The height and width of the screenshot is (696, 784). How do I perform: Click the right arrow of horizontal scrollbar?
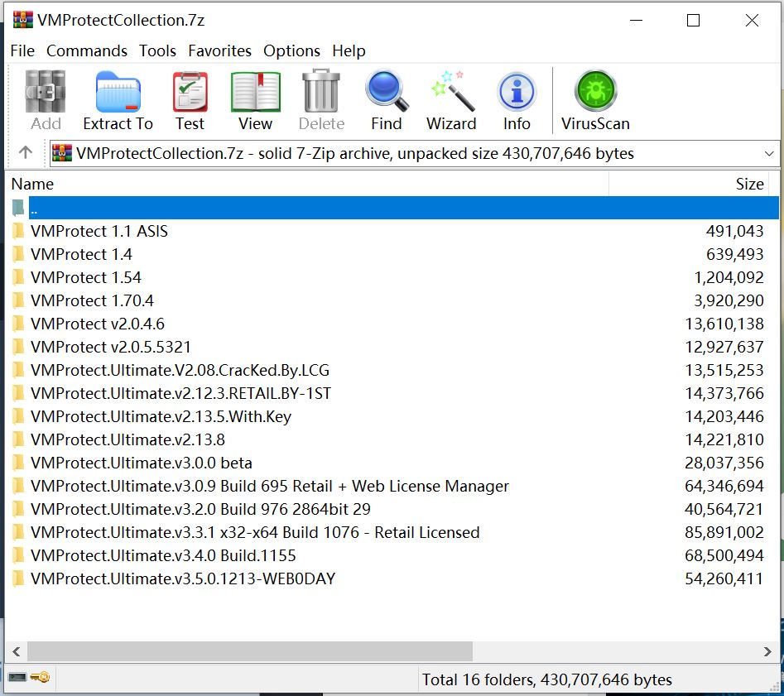767,651
